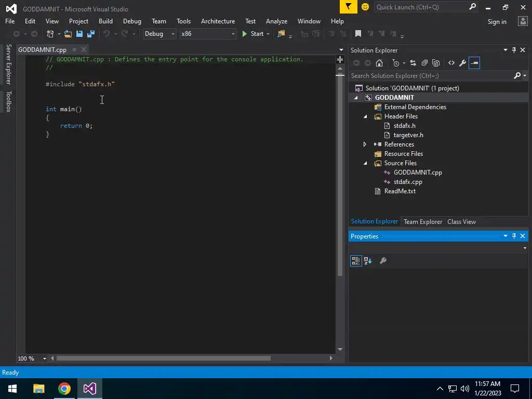Click the yellow notifications filter flag
Viewport: 532px width, 399px height.
349,7
